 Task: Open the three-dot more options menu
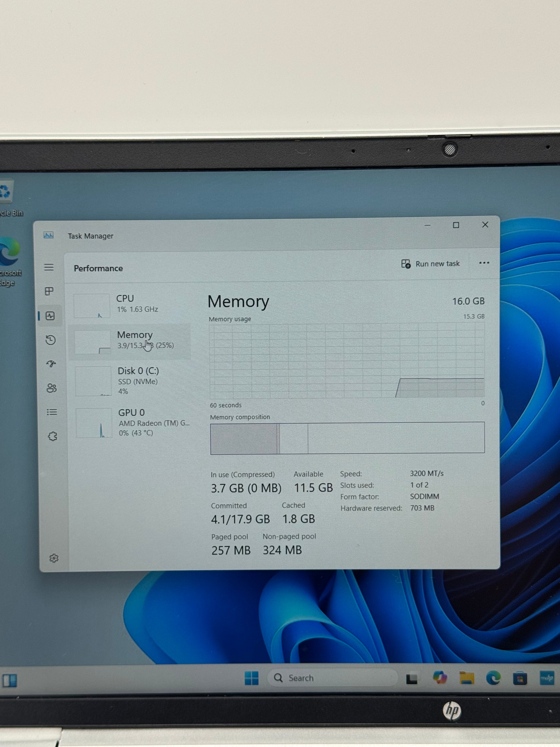[484, 263]
